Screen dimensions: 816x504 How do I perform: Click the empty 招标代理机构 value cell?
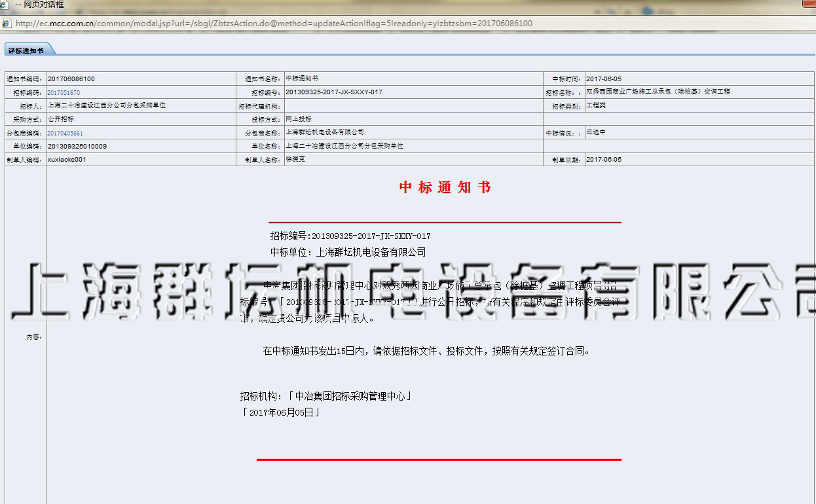(x=414, y=106)
